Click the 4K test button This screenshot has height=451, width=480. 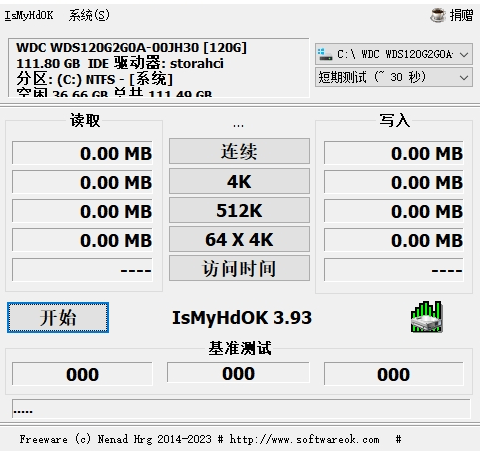[239, 181]
